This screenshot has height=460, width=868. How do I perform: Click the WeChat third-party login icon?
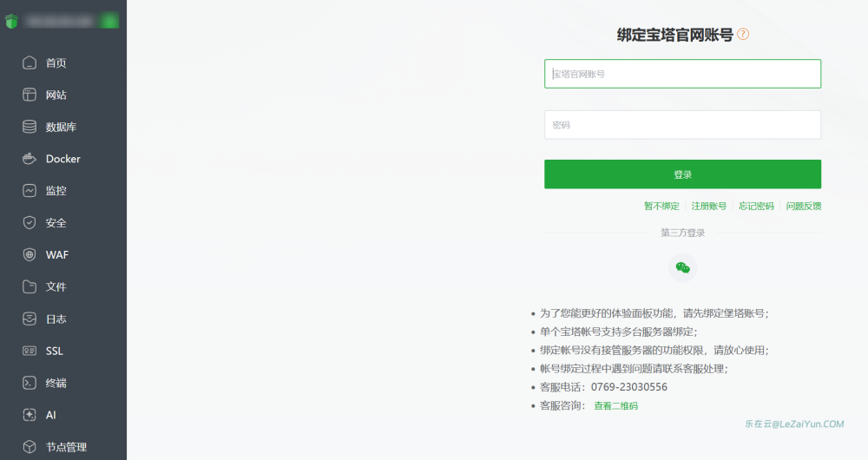[x=682, y=268]
